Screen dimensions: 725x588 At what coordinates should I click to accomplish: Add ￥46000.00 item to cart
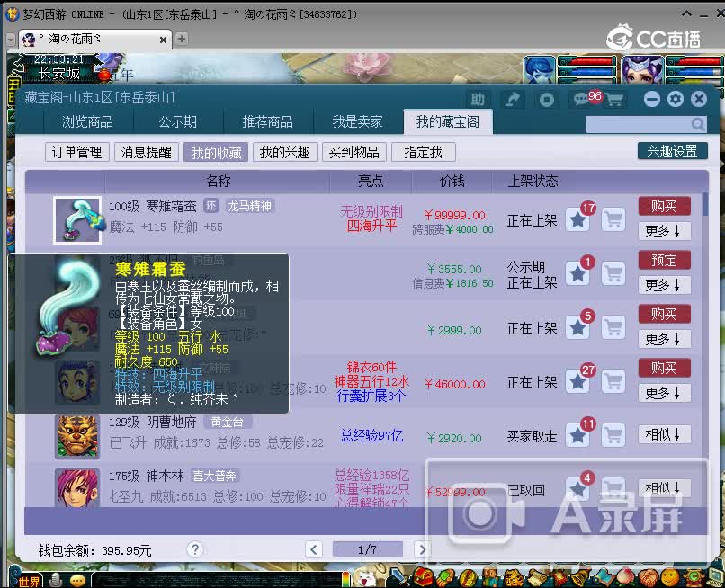[x=613, y=382]
